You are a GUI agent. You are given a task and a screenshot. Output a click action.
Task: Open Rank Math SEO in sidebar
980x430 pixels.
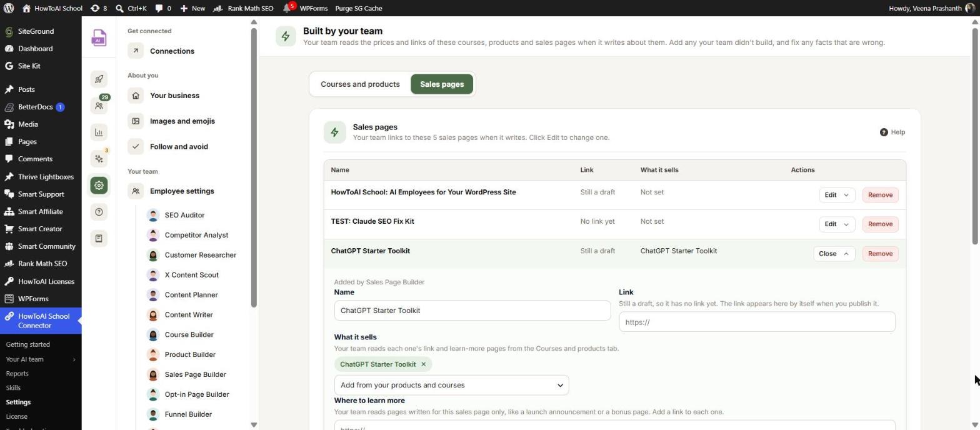click(42, 264)
